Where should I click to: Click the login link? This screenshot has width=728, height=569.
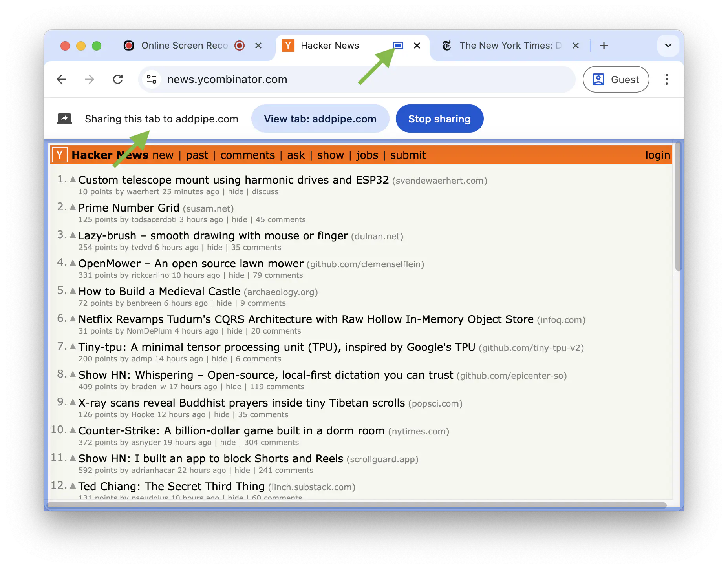[x=658, y=155]
